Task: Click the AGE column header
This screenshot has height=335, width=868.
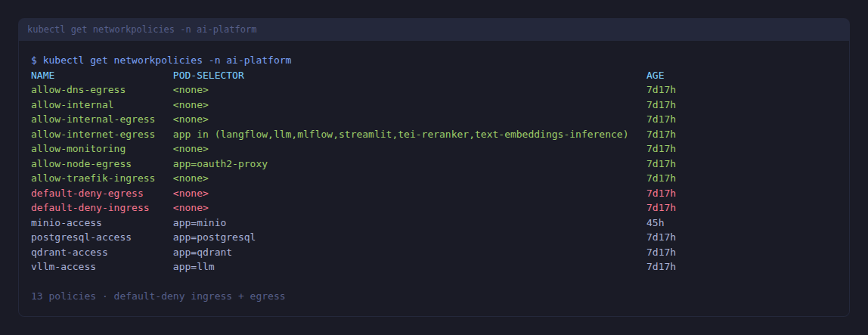Action: [x=655, y=76]
